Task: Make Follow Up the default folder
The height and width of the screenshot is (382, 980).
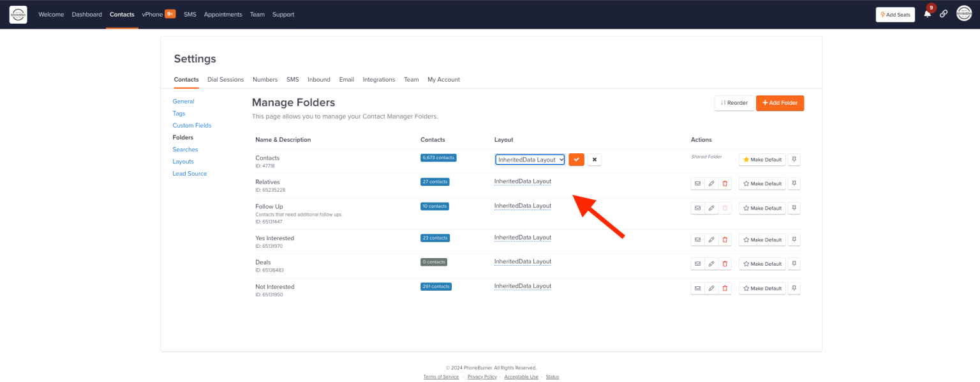Action: pos(762,208)
